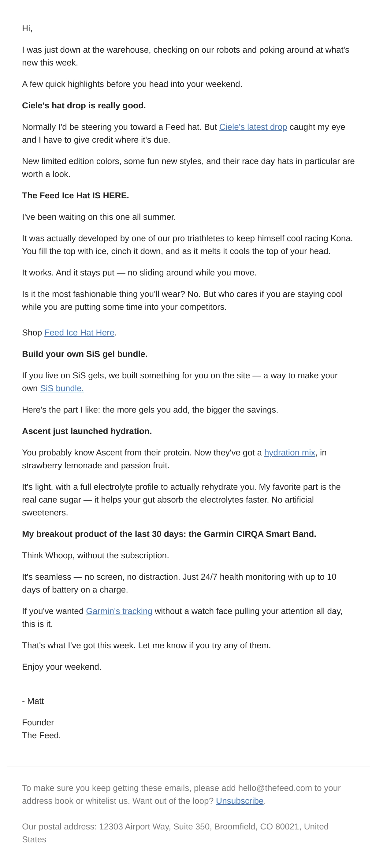Click the 'The Feed Ice Hat IS HERE.' heading

point(76,196)
